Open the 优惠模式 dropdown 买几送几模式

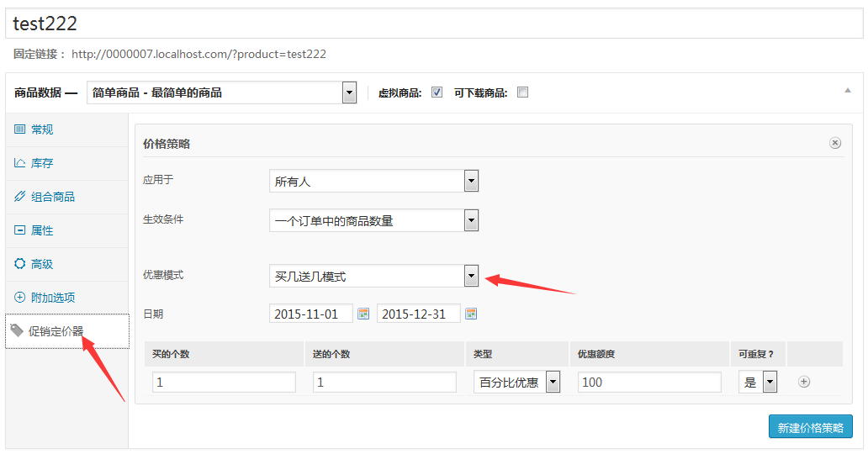[373, 276]
